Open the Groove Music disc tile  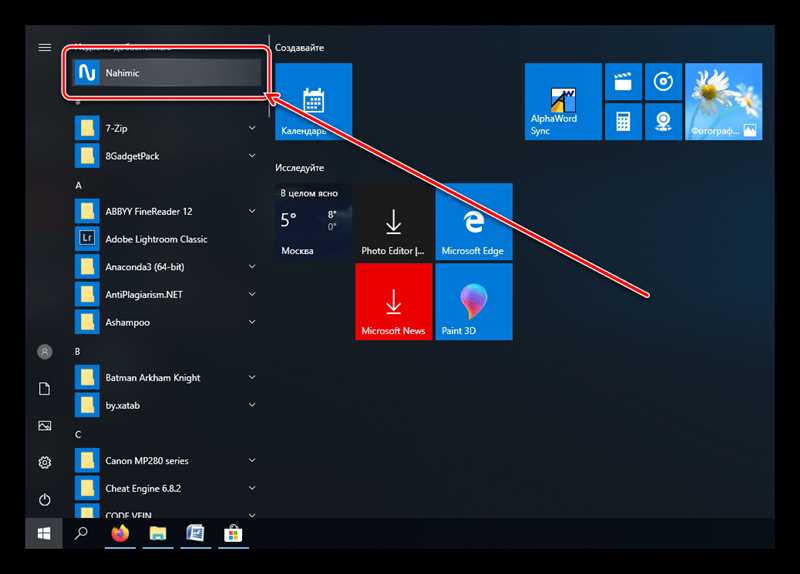tap(663, 82)
